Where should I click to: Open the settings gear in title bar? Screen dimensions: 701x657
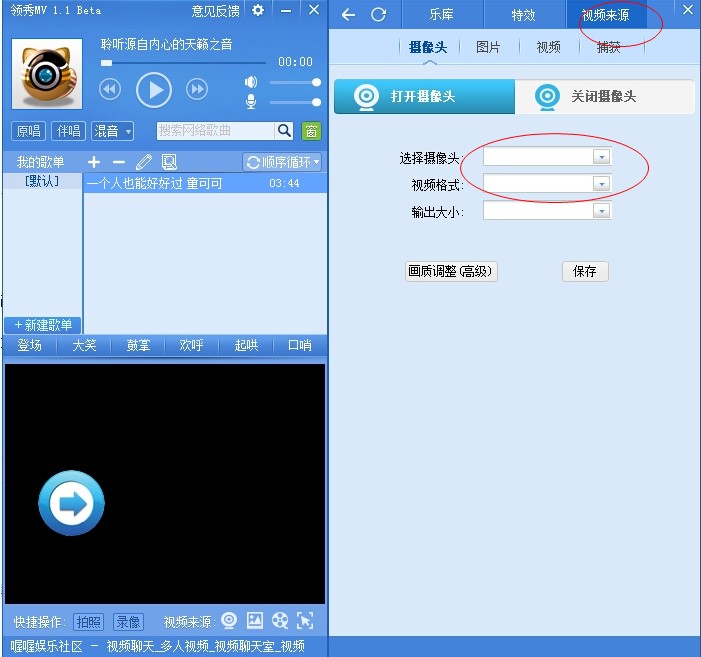[258, 10]
